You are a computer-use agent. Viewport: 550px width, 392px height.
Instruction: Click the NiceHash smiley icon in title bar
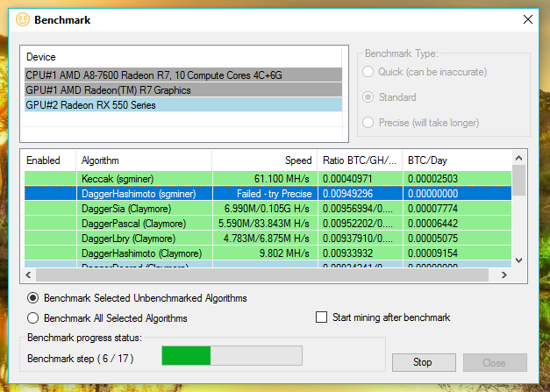coord(23,19)
